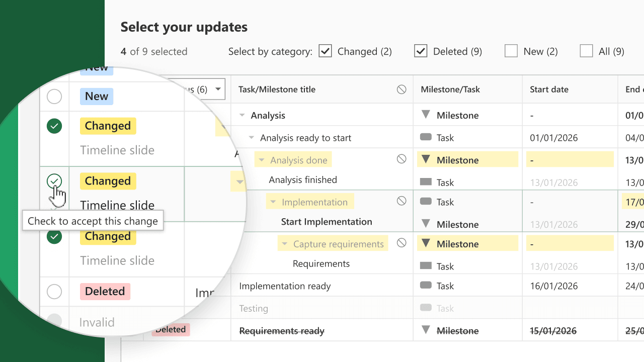Viewport: 644px width, 362px height.
Task: Click the Task icon in Implementation ready row
Action: point(426,285)
